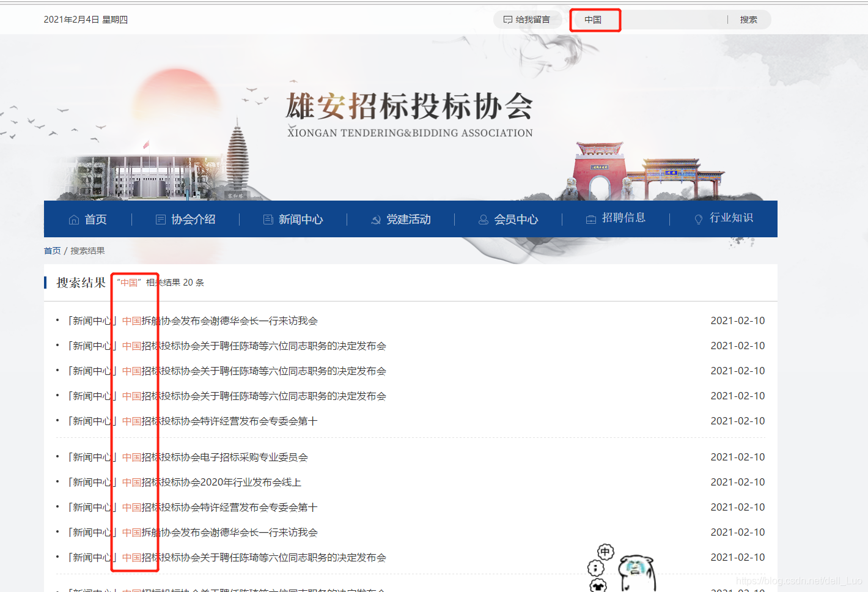Click the 搜索结果 breadcrumb text
868x592 pixels.
pyautogui.click(x=87, y=251)
